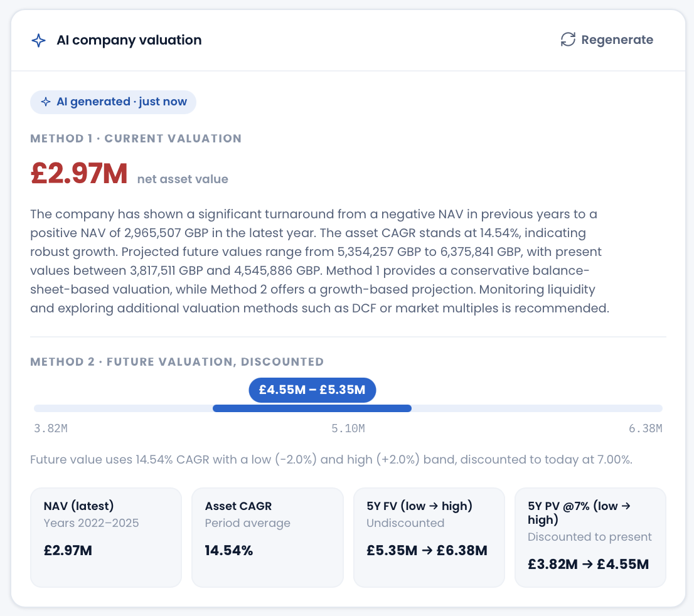694x616 pixels.
Task: Select the 'AI company valuation' heading
Action: point(129,40)
